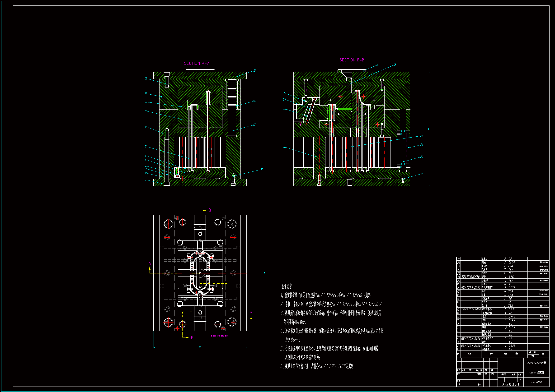Click the 1:2 scale value in title block
The height and width of the screenshot is (392, 555).
point(520,380)
